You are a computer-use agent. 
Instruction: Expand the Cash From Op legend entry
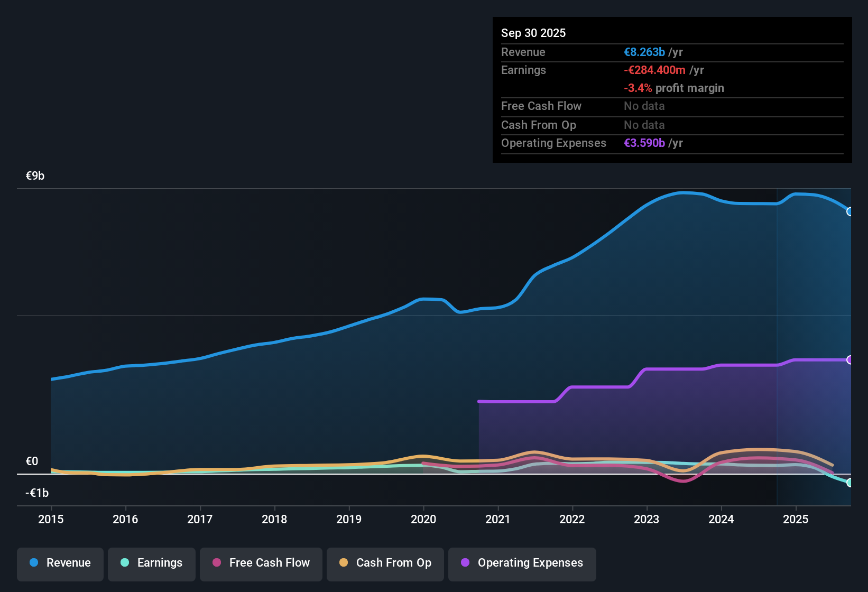[385, 563]
